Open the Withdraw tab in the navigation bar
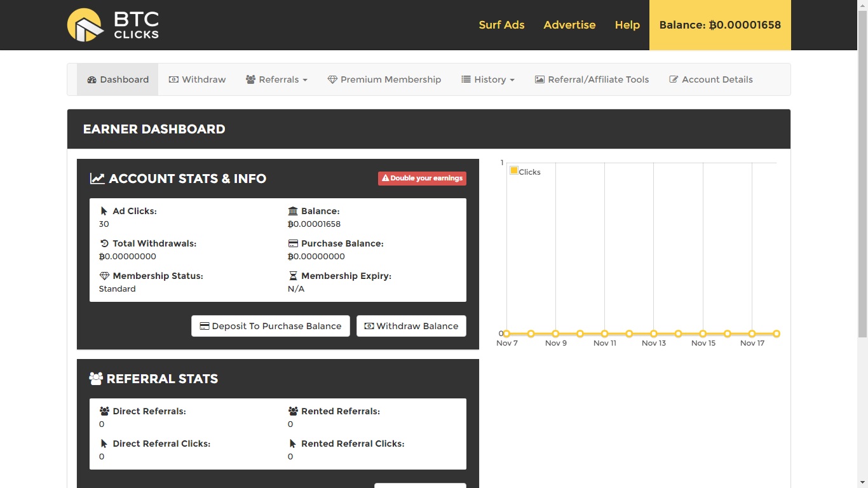This screenshot has height=488, width=868. pyautogui.click(x=197, y=79)
